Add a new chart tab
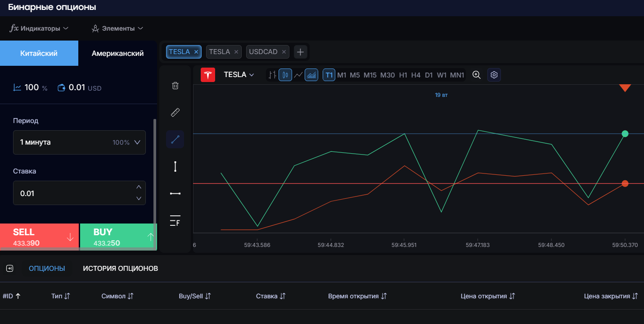644x324 pixels. (301, 52)
